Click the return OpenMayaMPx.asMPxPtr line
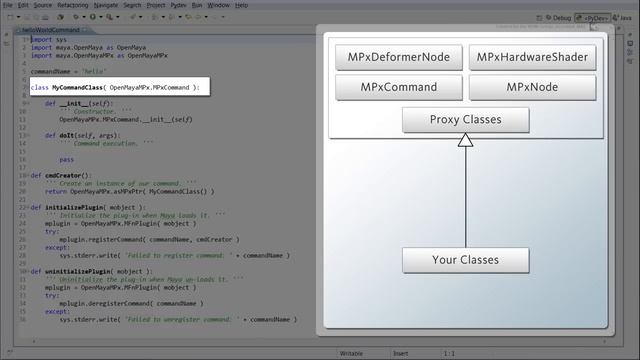 click(x=130, y=191)
